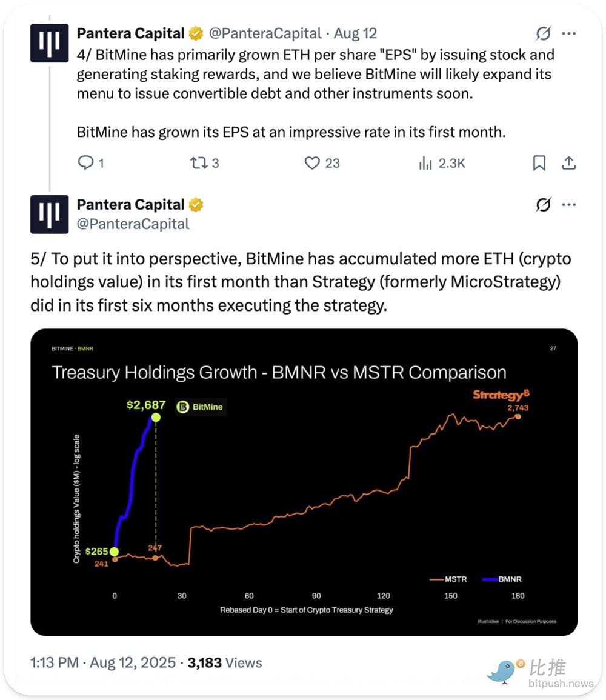
Task: Open the Treasury Holdings Growth chart image
Action: [x=304, y=482]
